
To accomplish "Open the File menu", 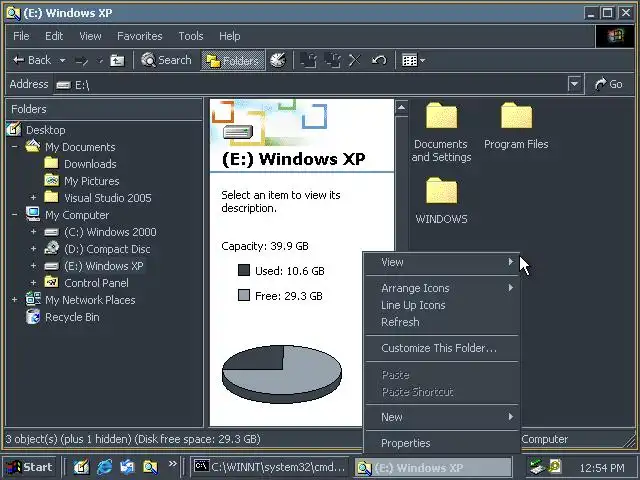I will click(21, 36).
